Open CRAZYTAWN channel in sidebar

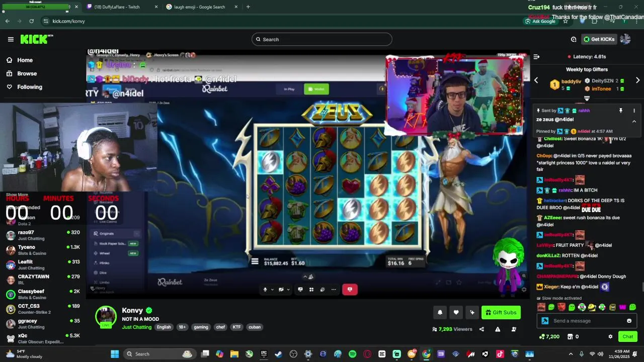pyautogui.click(x=43, y=279)
